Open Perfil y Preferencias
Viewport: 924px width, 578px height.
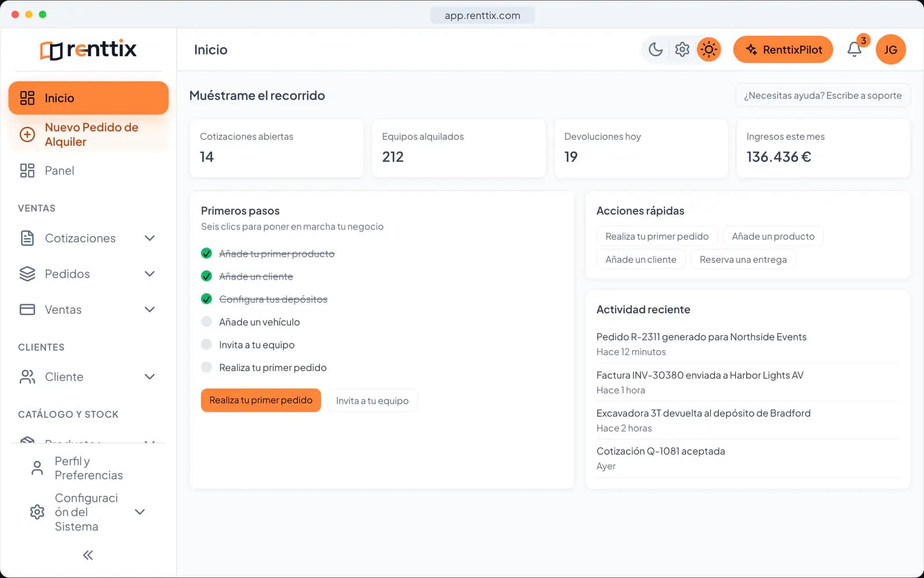tap(88, 468)
